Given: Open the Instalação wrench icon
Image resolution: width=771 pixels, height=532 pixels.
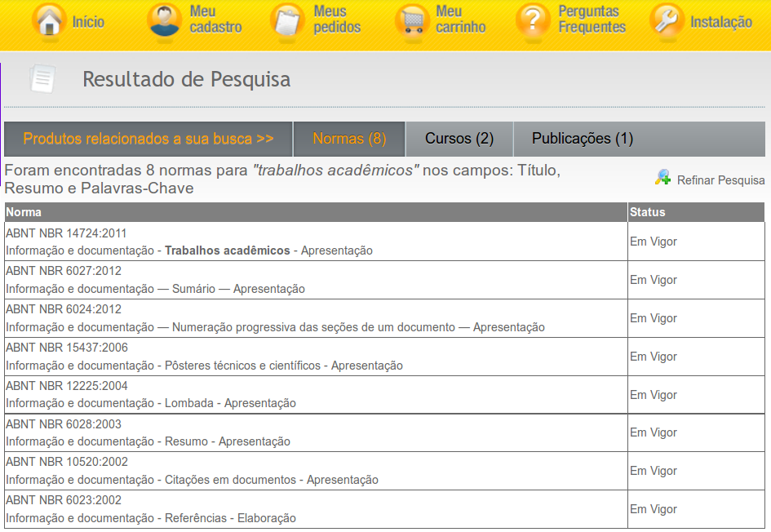Looking at the screenshot, I should 667,22.
